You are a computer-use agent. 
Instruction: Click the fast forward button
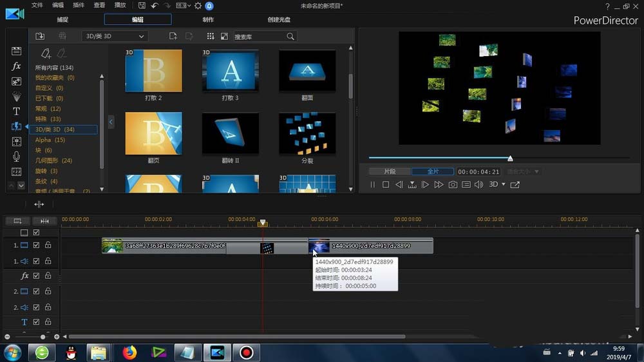tap(439, 184)
